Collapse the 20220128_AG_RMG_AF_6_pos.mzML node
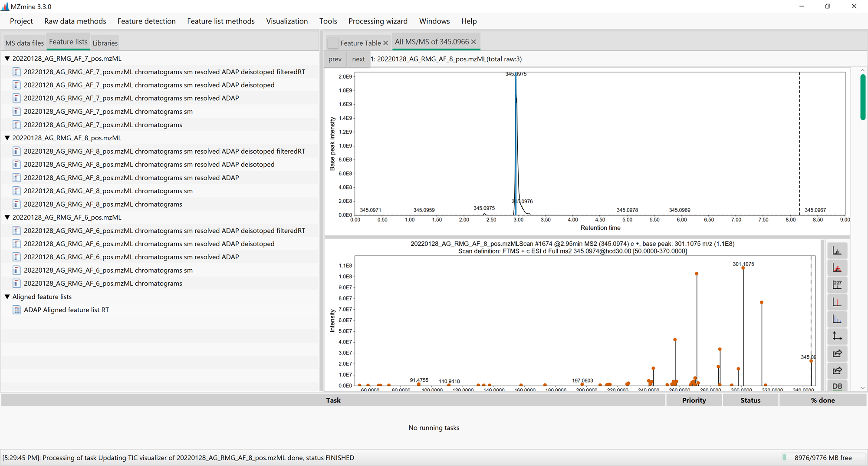 (x=7, y=217)
